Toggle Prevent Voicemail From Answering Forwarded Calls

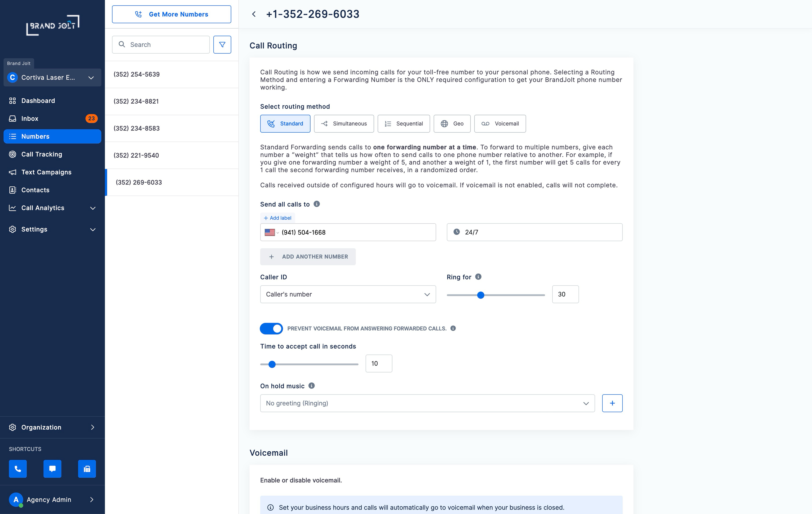click(x=271, y=328)
